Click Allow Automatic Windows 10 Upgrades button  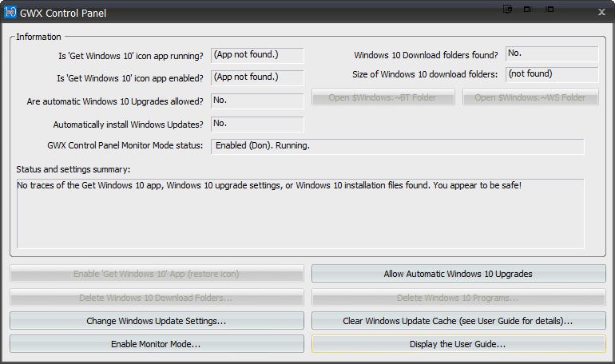tap(458, 274)
